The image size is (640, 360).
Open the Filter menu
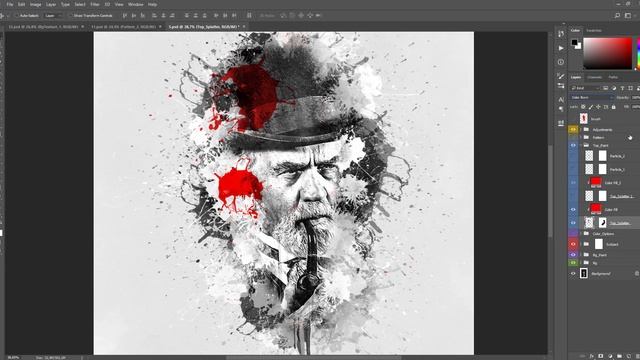coord(95,4)
